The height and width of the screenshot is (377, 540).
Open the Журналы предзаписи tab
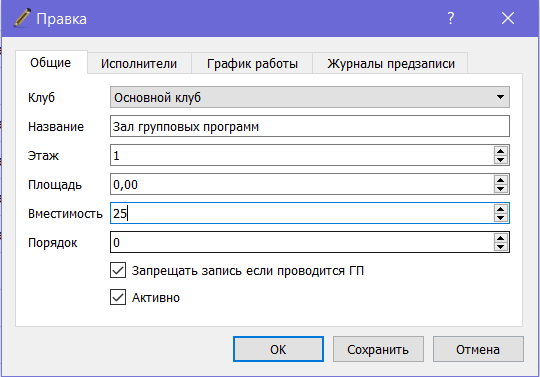coord(391,63)
